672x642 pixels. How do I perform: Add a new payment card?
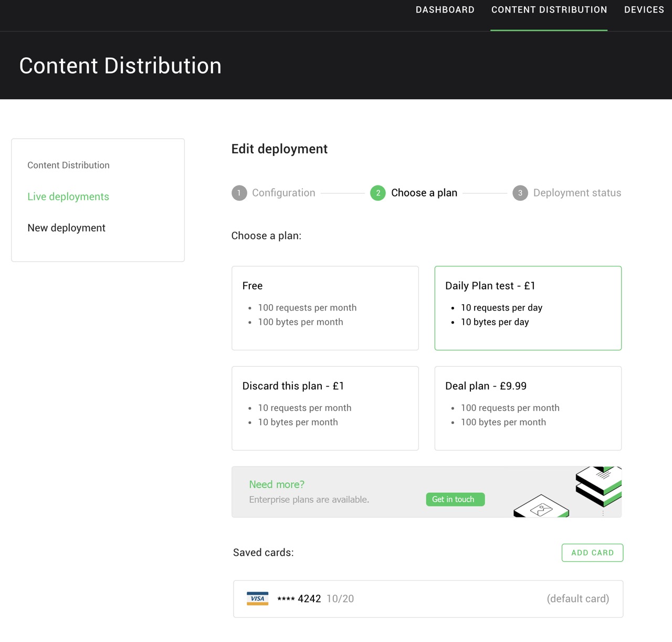pyautogui.click(x=592, y=553)
